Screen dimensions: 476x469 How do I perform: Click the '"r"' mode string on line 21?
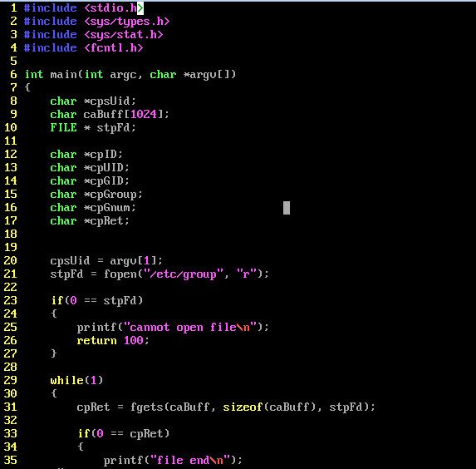click(x=247, y=274)
